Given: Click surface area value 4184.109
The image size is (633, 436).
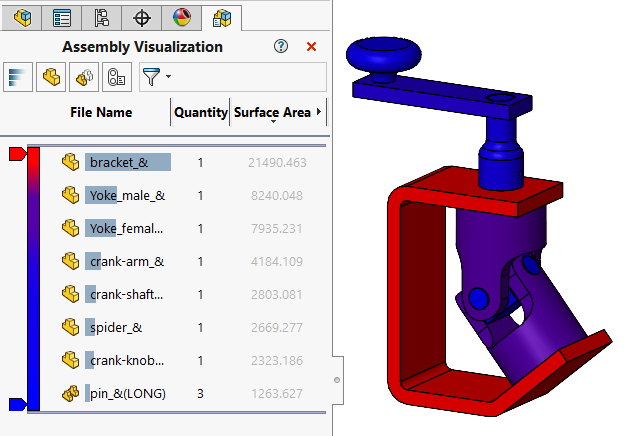Looking at the screenshot, I should (x=277, y=262).
